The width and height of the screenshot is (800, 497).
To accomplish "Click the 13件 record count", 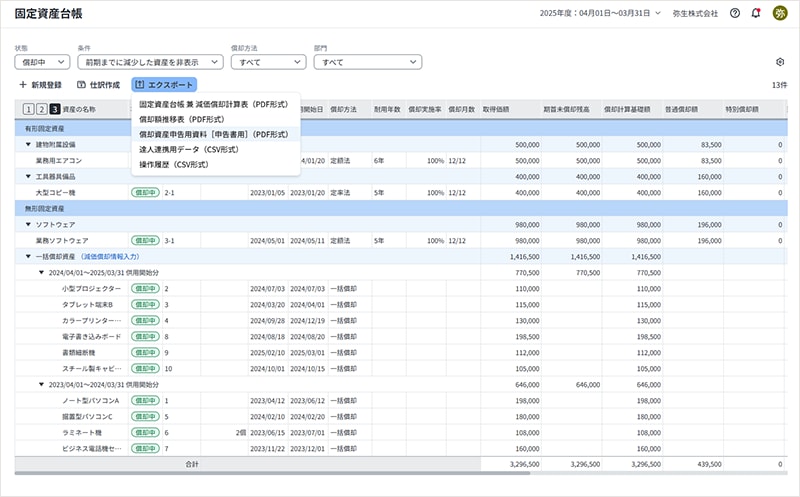I will pyautogui.click(x=779, y=85).
